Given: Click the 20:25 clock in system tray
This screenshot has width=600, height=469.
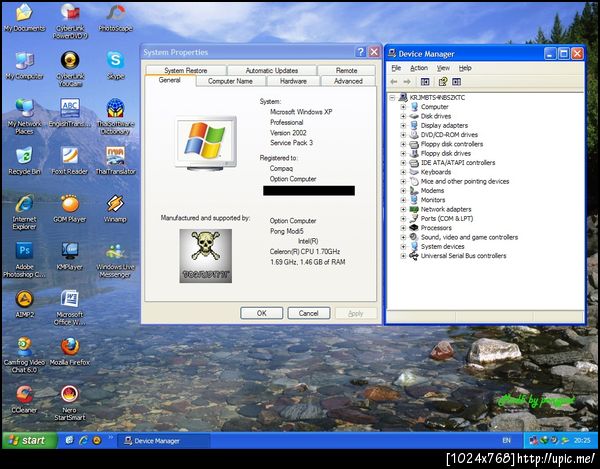Looking at the screenshot, I should [582, 440].
